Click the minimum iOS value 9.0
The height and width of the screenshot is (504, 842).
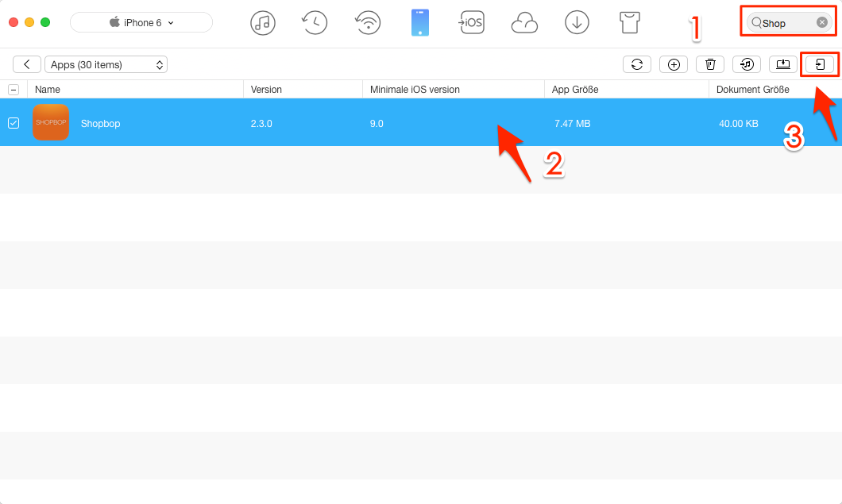click(x=377, y=124)
